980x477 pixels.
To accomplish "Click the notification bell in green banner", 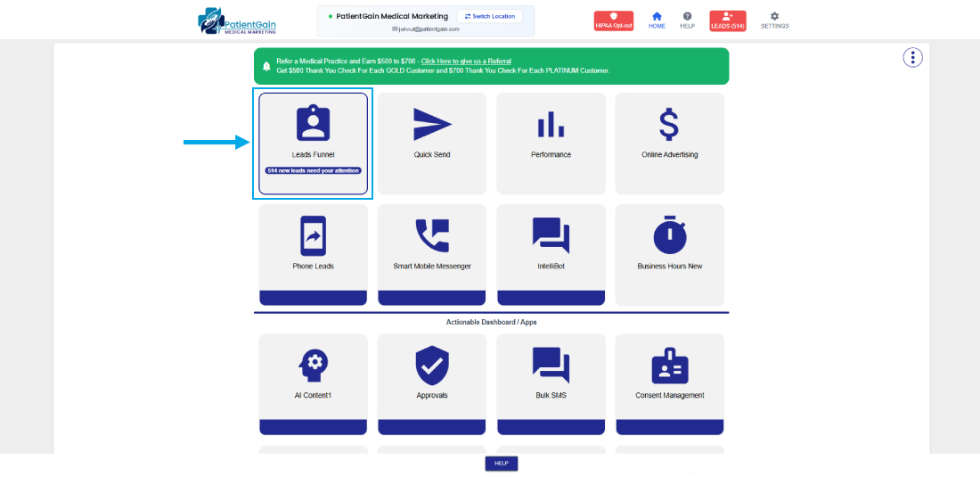I will pos(267,66).
